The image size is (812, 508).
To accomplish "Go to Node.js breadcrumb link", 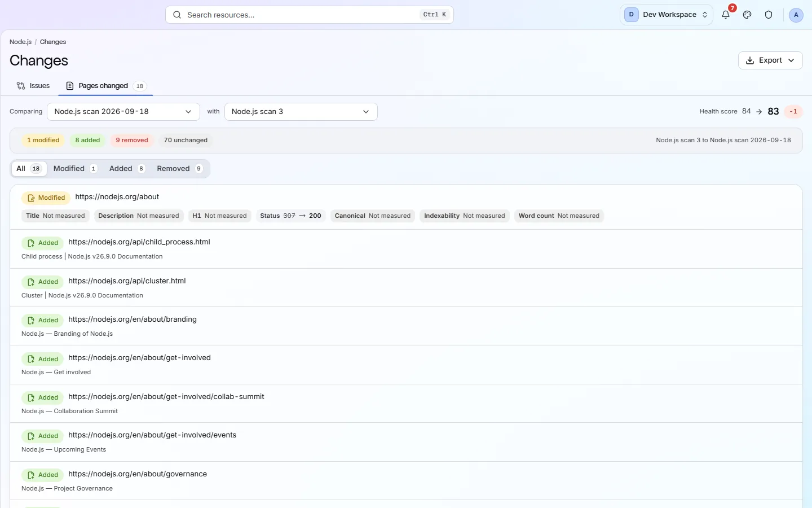I will (20, 42).
